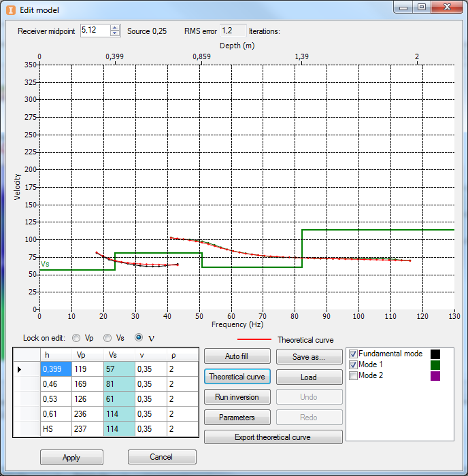This screenshot has height=476, width=468.
Task: Start Run inversion
Action: click(x=237, y=397)
